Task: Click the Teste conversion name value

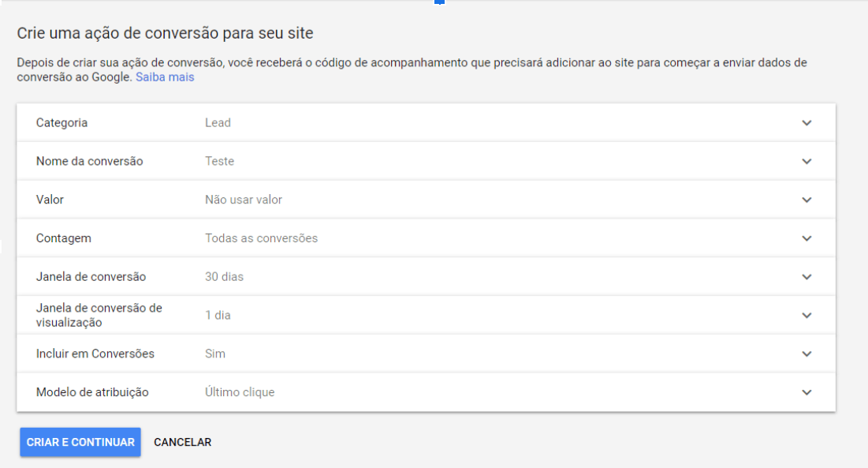Action: [220, 161]
